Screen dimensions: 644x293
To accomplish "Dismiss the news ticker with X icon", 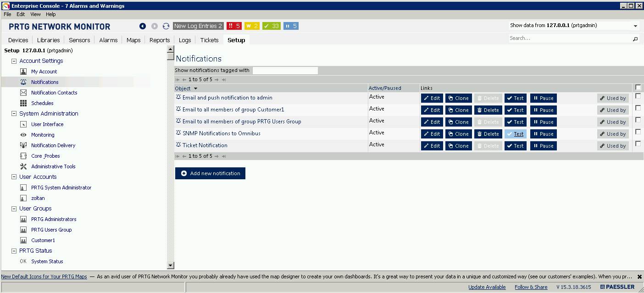I will 639,277.
